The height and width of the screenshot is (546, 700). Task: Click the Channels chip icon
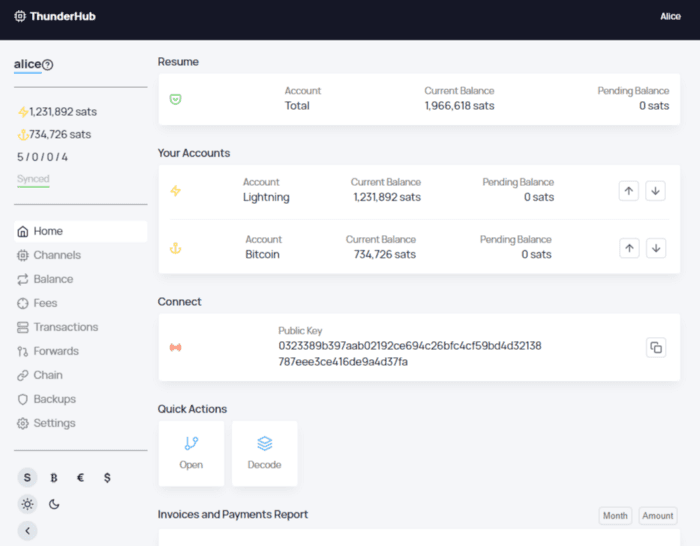click(23, 255)
